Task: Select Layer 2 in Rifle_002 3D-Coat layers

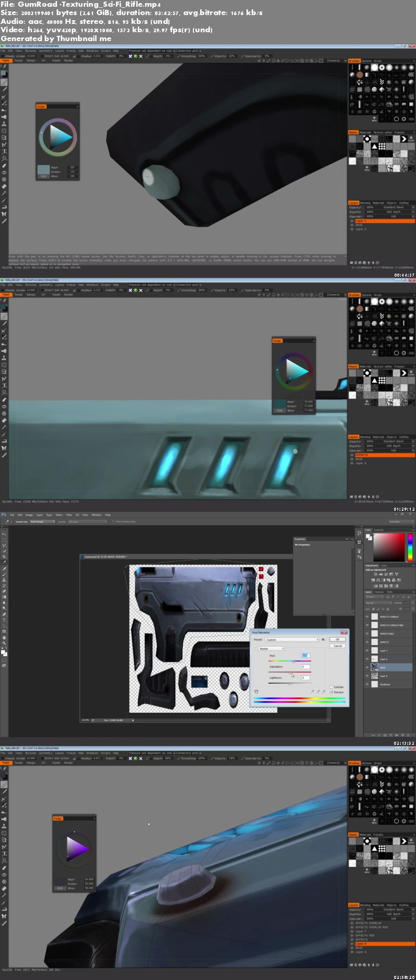Action: click(x=384, y=221)
